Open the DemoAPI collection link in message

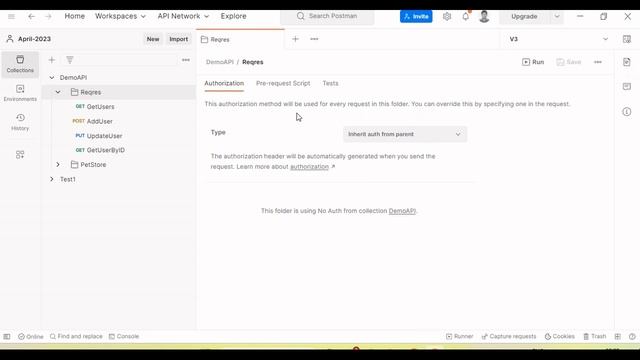point(402,211)
